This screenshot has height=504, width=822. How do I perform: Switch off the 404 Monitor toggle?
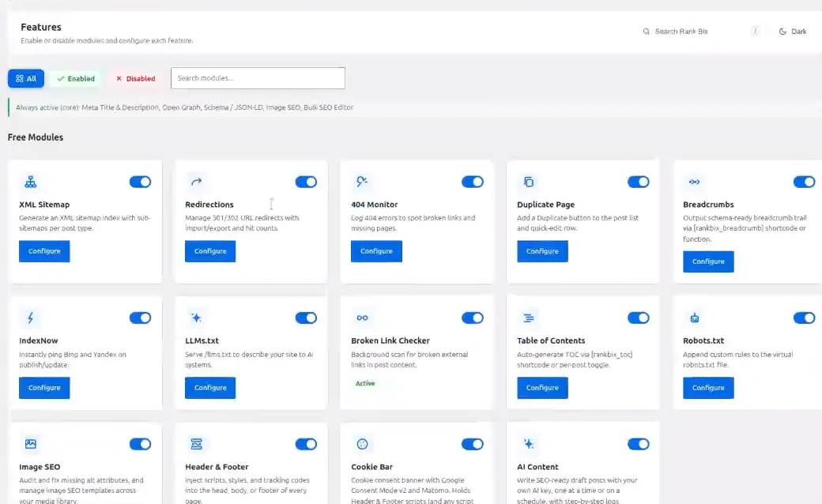473,182
